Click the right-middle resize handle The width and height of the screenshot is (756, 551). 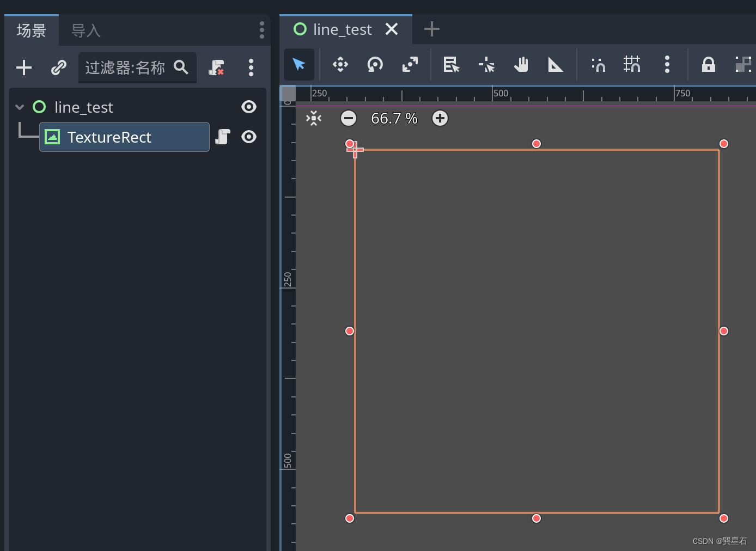724,331
